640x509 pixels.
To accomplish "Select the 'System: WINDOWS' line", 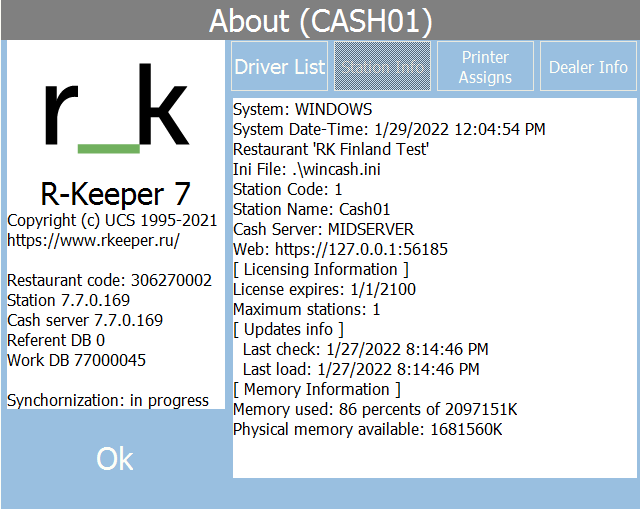I will (302, 109).
